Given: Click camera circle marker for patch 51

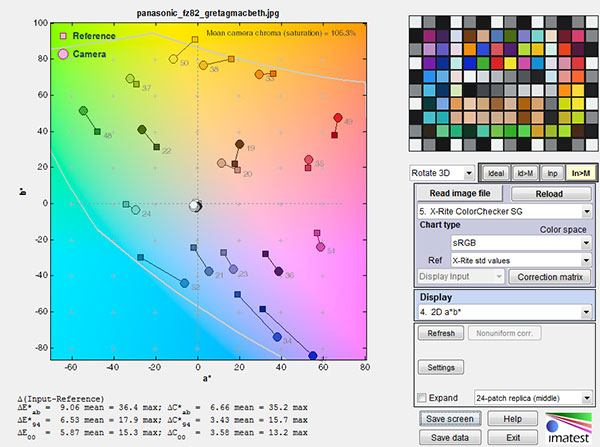Looking at the screenshot, I should tap(321, 247).
